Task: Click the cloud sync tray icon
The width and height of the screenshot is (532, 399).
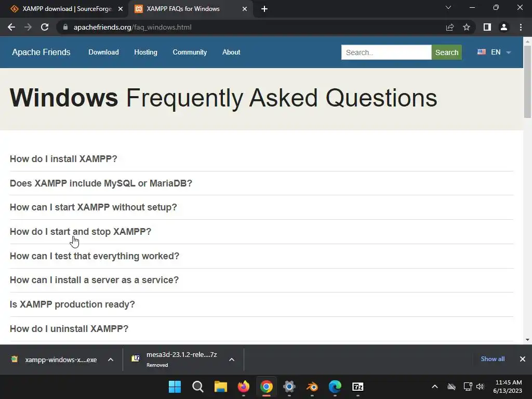Action: [x=451, y=387]
